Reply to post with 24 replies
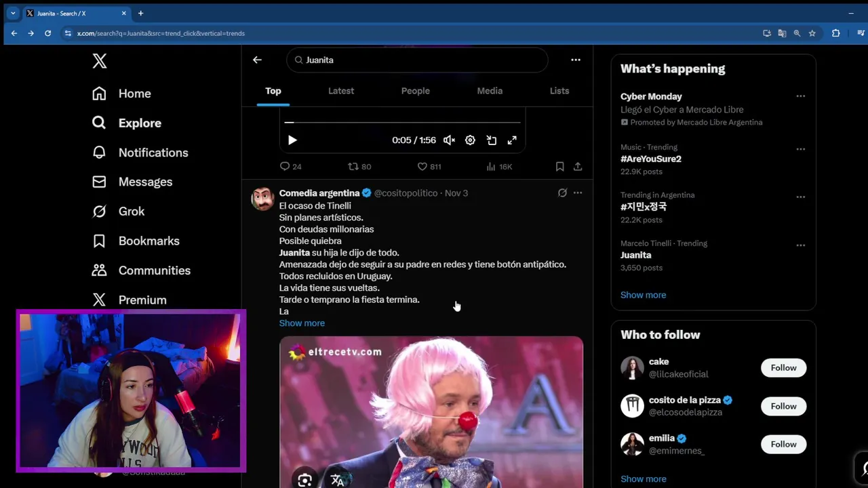 (291, 166)
